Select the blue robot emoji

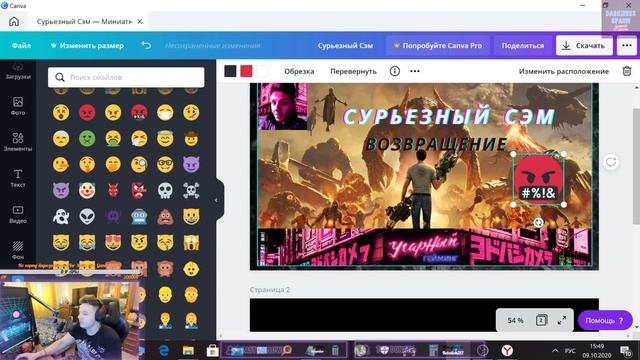coord(139,216)
